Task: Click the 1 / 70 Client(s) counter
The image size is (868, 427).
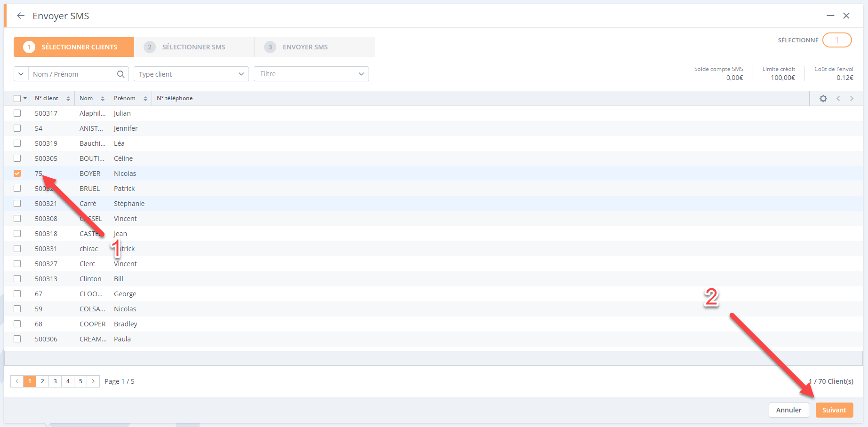Action: (x=831, y=381)
